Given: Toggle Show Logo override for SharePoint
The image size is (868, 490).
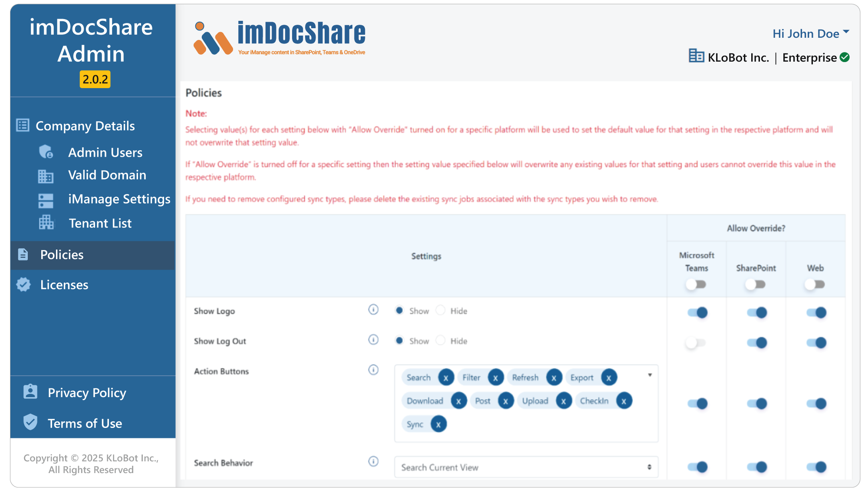Looking at the screenshot, I should coord(757,312).
